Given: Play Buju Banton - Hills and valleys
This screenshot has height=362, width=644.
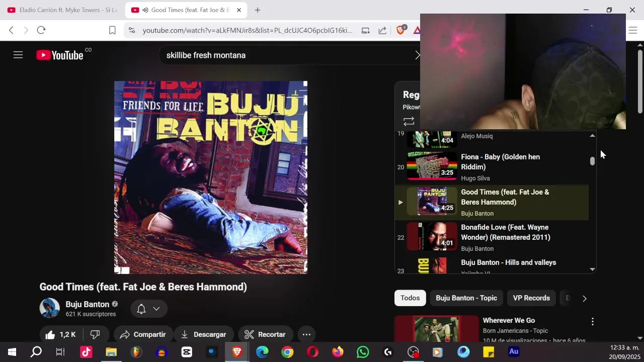Looking at the screenshot, I should click(x=509, y=262).
